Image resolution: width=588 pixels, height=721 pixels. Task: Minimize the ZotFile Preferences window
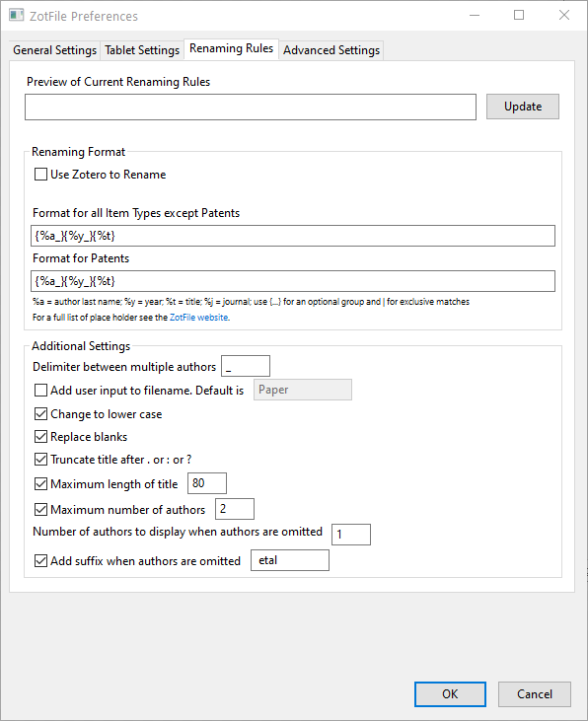click(x=475, y=15)
